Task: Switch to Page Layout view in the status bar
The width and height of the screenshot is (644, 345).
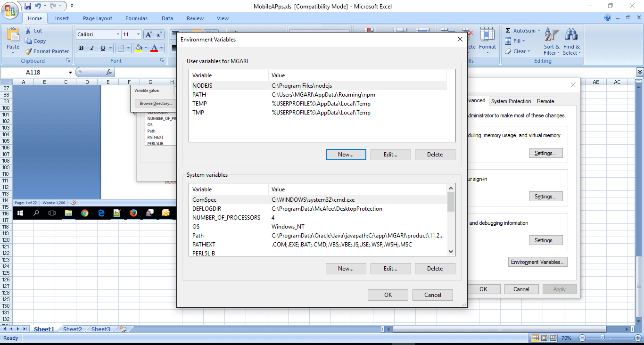Action: click(x=544, y=338)
